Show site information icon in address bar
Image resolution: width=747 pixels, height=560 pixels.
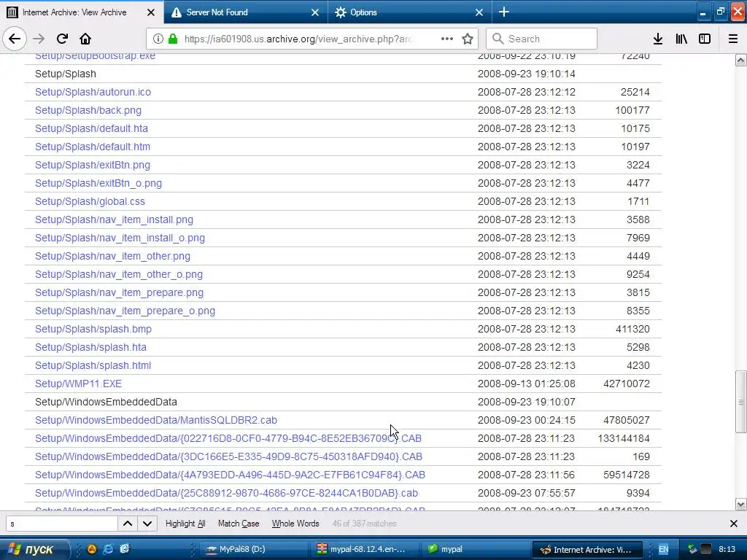coord(158,39)
